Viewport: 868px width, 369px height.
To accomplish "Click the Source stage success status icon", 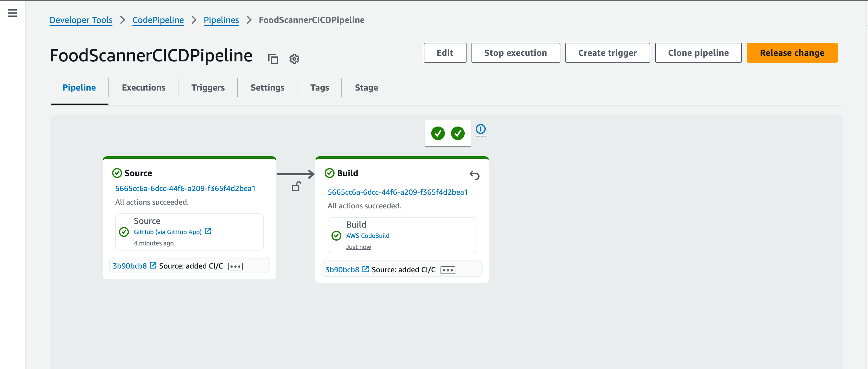I will pyautogui.click(x=117, y=173).
